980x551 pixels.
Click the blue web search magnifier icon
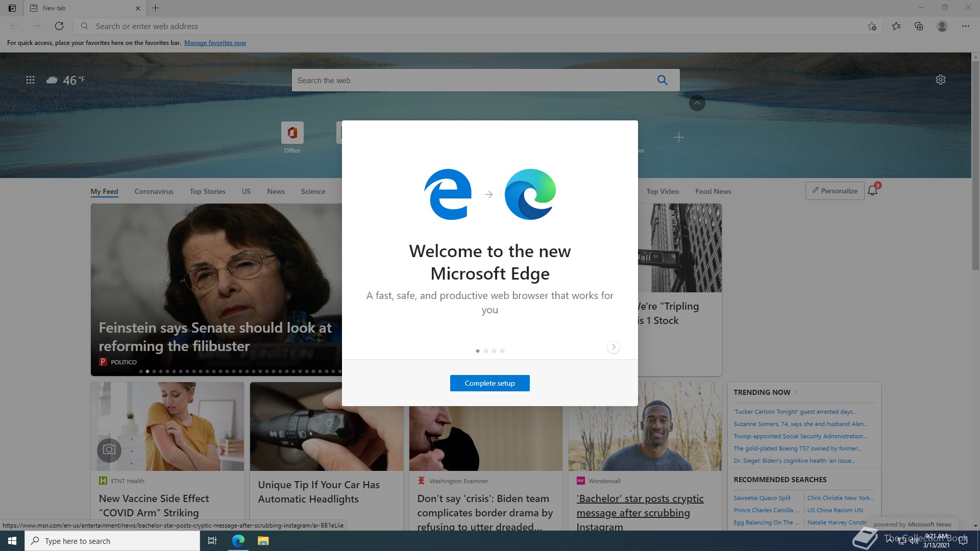663,80
